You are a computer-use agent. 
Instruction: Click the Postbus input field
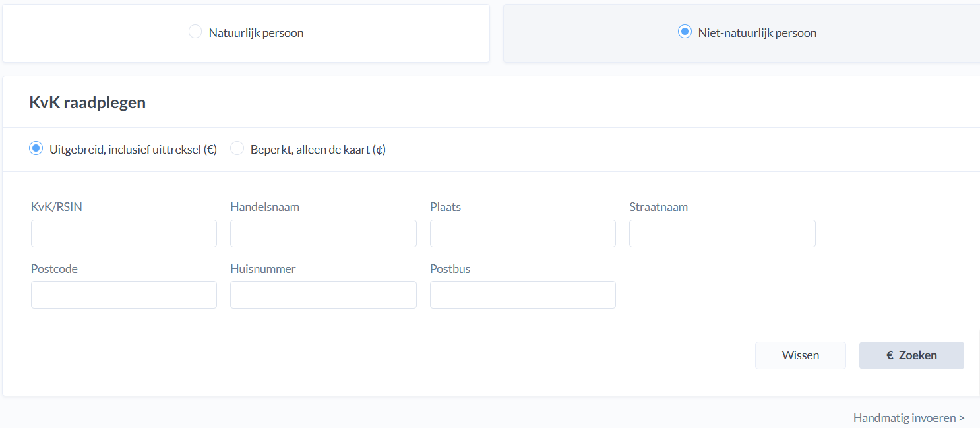[x=522, y=295]
